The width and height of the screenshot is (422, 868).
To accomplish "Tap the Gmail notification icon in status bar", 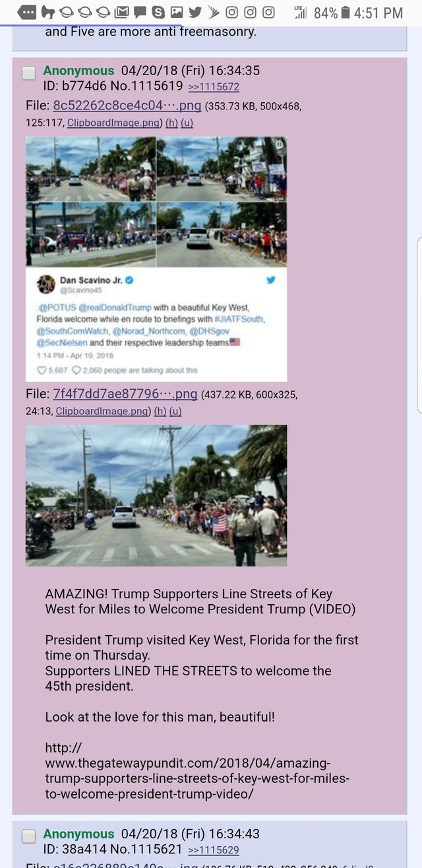I will [x=121, y=12].
